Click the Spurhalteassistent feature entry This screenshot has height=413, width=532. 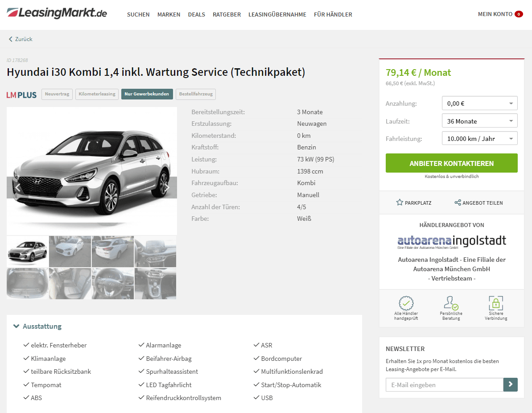point(168,372)
